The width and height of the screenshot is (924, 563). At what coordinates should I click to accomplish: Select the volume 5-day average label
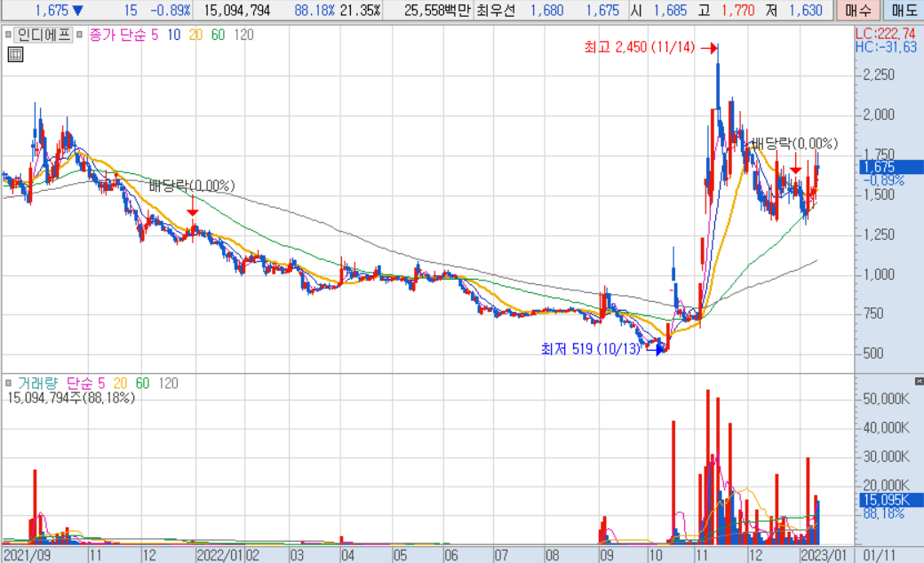(x=101, y=384)
